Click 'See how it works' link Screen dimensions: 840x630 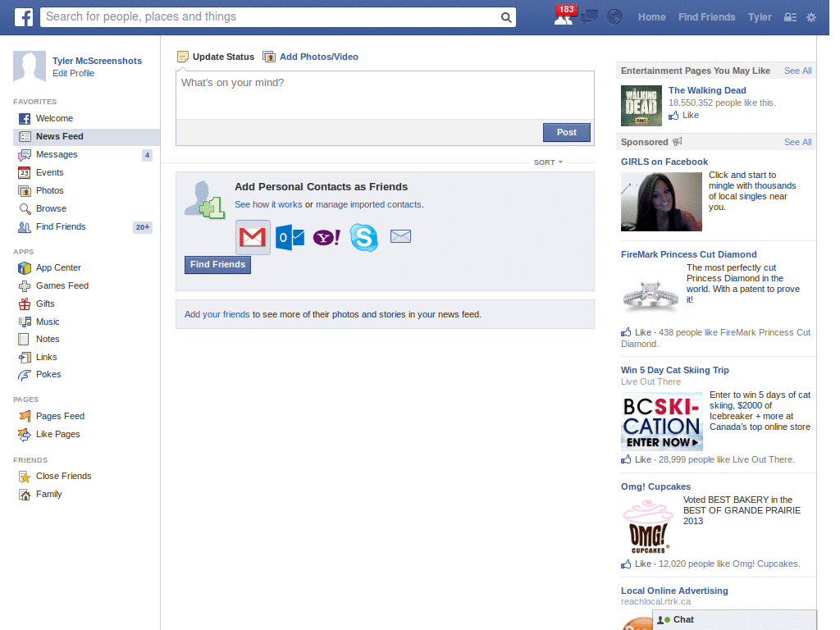(x=268, y=204)
